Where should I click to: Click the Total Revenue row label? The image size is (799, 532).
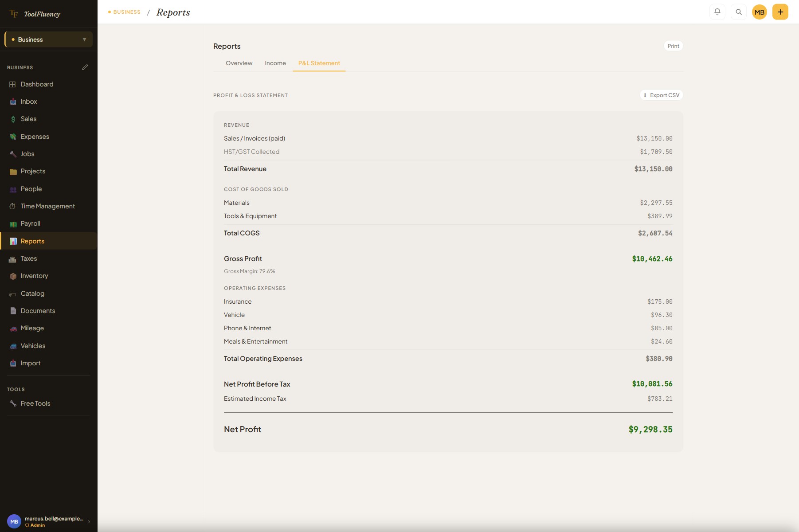(245, 169)
